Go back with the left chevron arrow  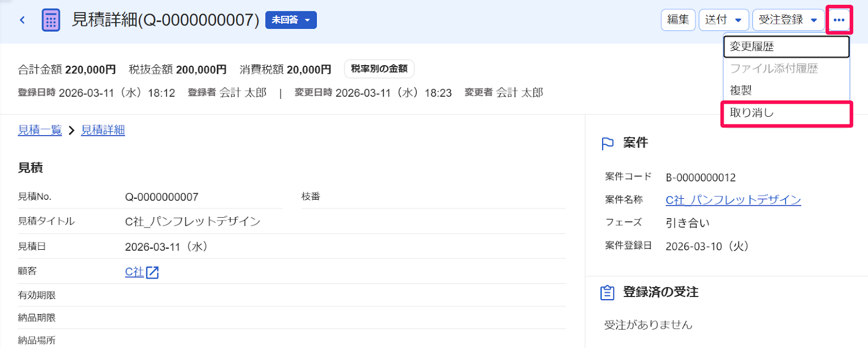(x=22, y=20)
